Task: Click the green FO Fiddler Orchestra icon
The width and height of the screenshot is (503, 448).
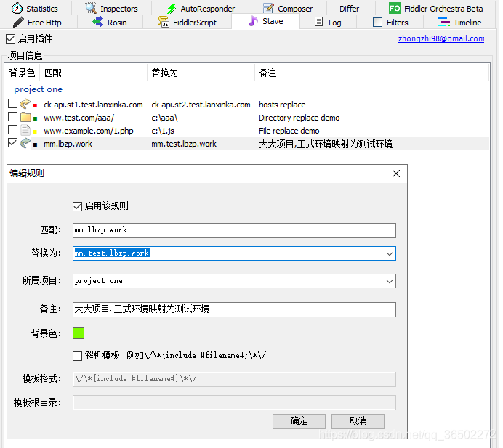Action: (395, 8)
